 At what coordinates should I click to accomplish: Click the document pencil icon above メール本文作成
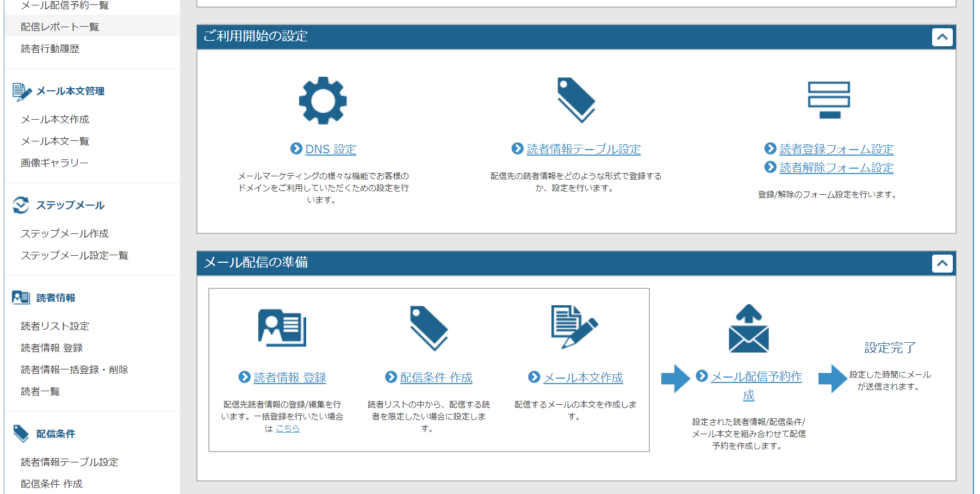click(575, 326)
